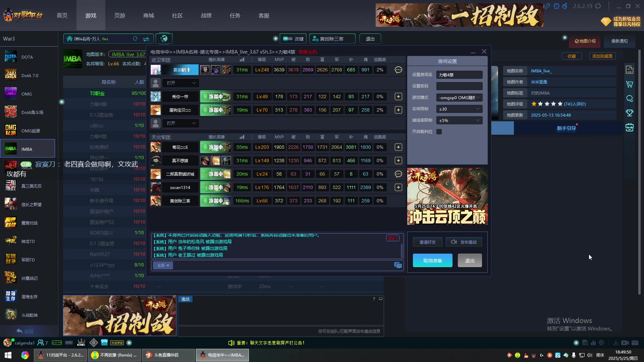Viewport: 644px width, 362px height.
Task: Click the map rating stars
Action: (547, 104)
